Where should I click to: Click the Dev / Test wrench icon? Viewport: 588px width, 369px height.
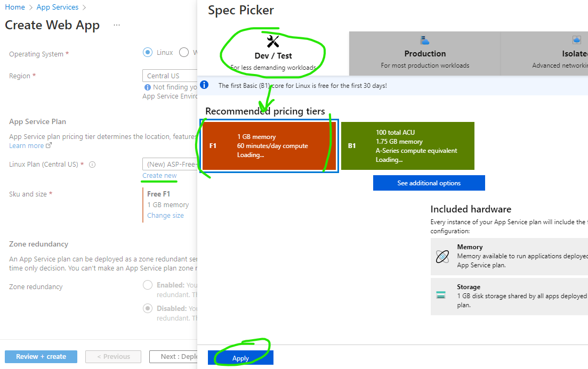tap(272, 40)
